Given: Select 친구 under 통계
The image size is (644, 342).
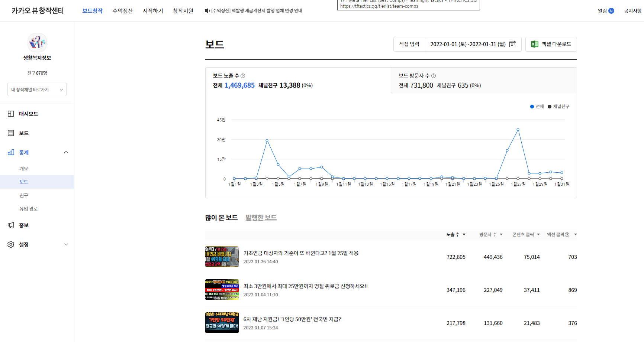Looking at the screenshot, I should coord(24,195).
